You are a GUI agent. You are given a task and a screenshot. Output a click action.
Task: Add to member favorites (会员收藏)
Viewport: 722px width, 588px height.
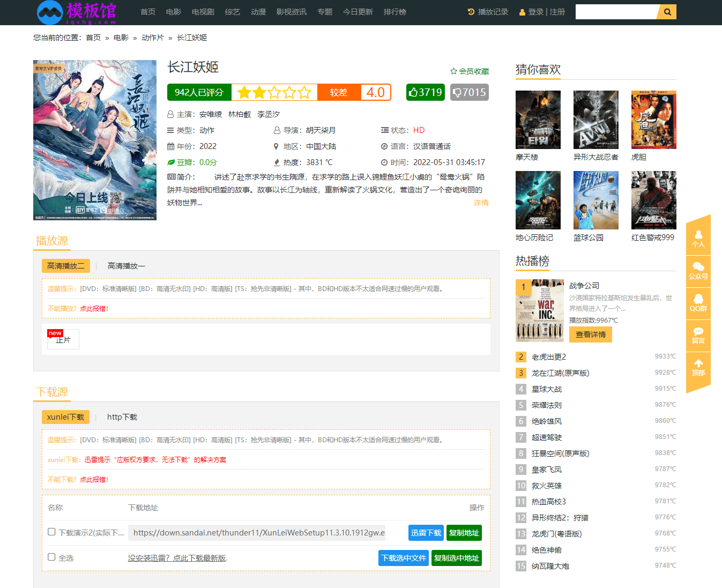470,71
